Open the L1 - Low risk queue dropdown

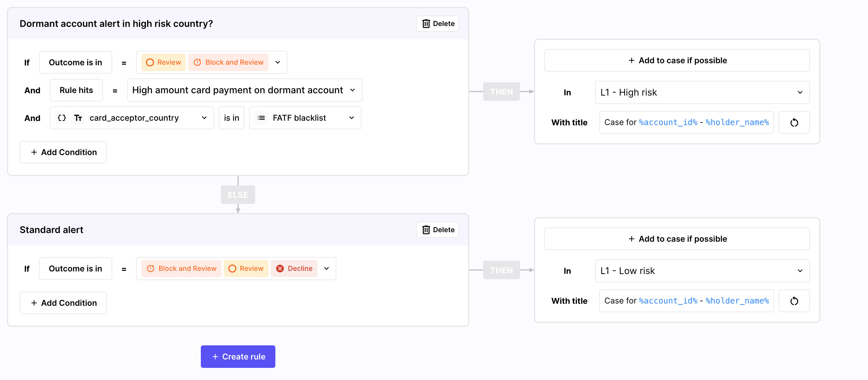[x=800, y=271]
